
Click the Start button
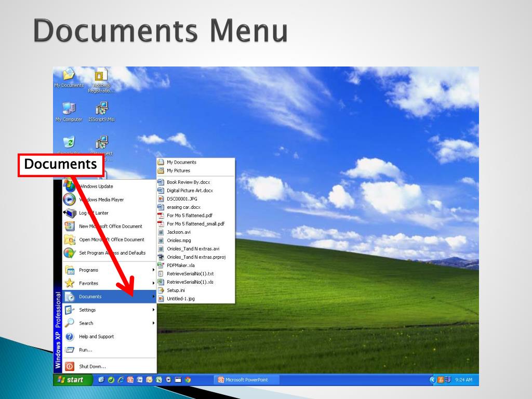(x=73, y=380)
